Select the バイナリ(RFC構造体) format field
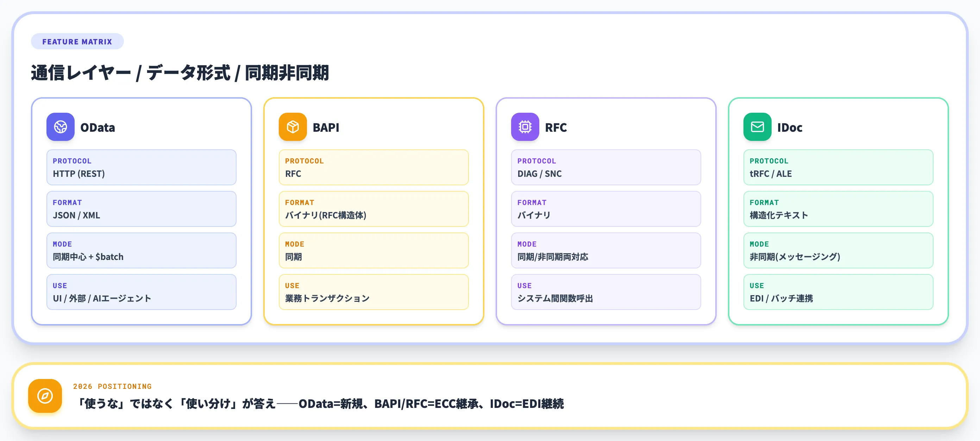Screen dimensions: 980x441 coord(373,209)
